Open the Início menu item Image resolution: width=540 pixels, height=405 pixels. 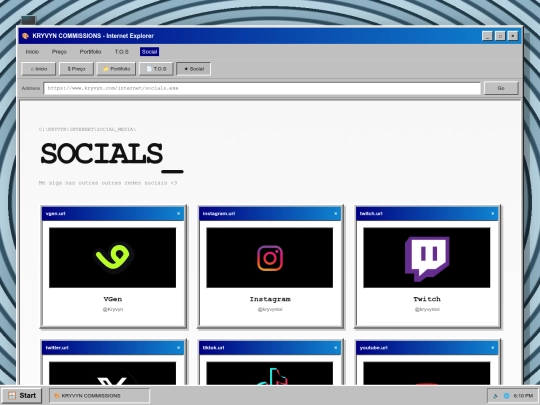[x=32, y=52]
